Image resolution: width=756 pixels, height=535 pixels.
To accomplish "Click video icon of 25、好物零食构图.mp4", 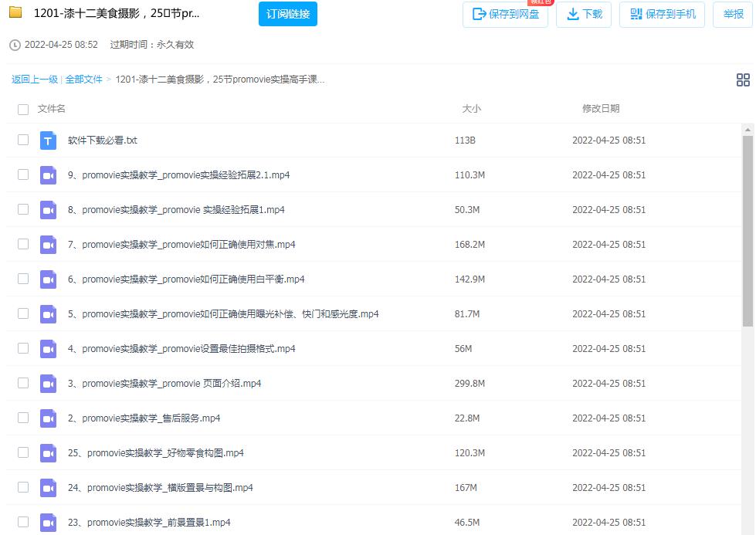I will [x=48, y=452].
